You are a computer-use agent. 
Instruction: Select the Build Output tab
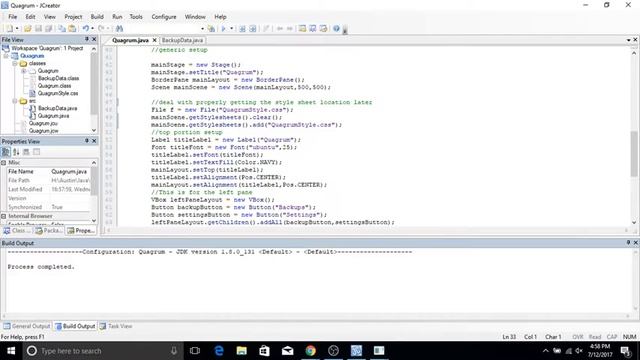(x=75, y=326)
